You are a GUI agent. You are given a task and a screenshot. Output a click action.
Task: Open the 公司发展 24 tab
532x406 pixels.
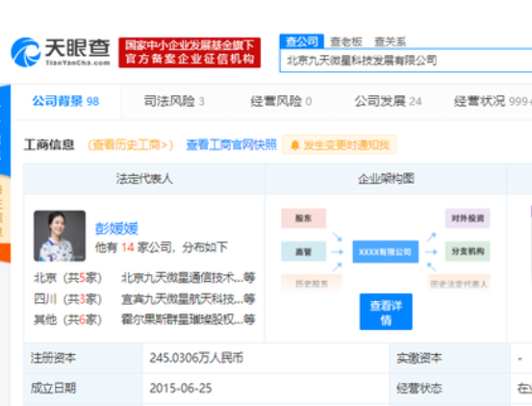coord(388,101)
